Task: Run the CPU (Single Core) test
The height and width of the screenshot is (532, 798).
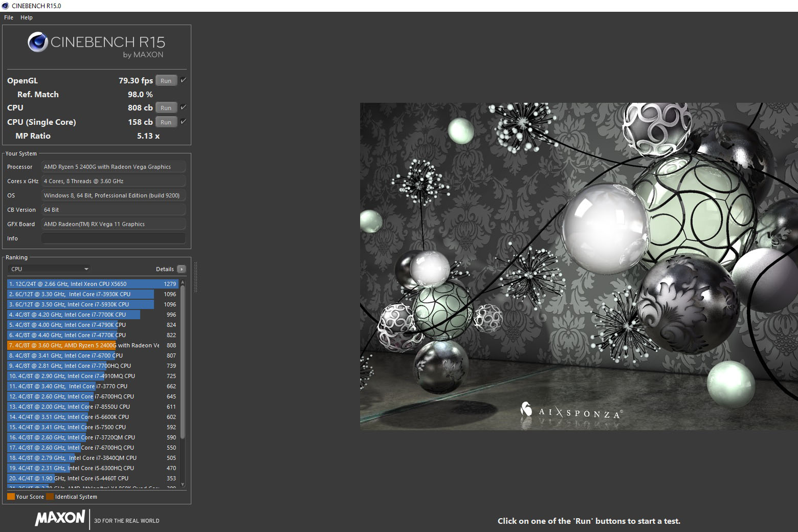Action: click(166, 122)
